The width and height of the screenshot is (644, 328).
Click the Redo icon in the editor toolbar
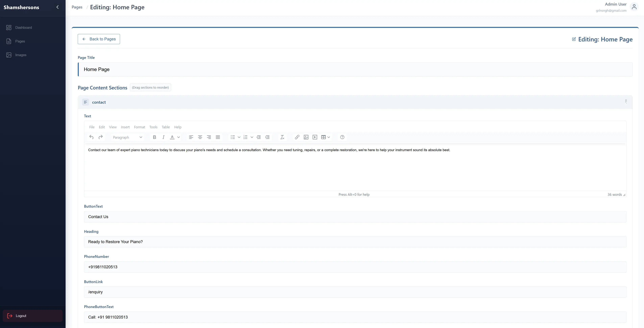[x=101, y=137]
